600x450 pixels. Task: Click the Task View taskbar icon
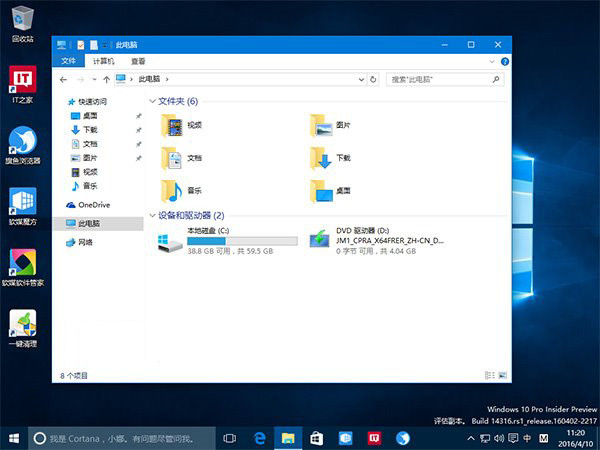pos(230,438)
